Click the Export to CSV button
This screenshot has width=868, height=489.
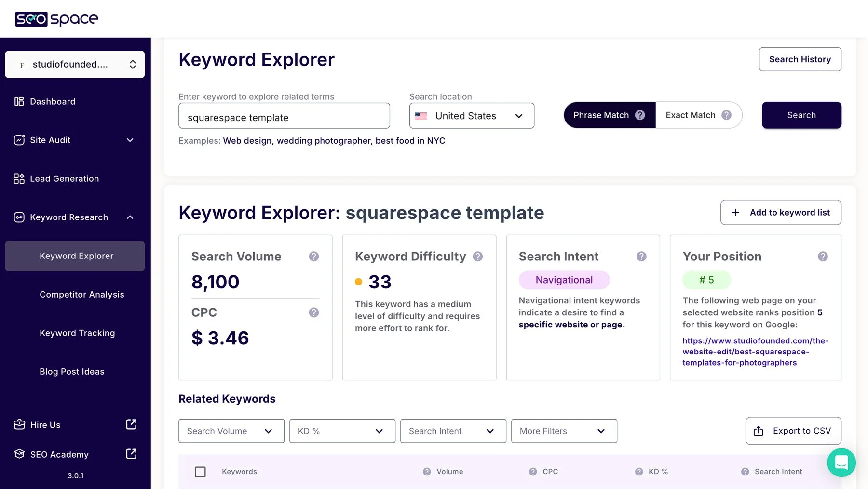pos(793,431)
